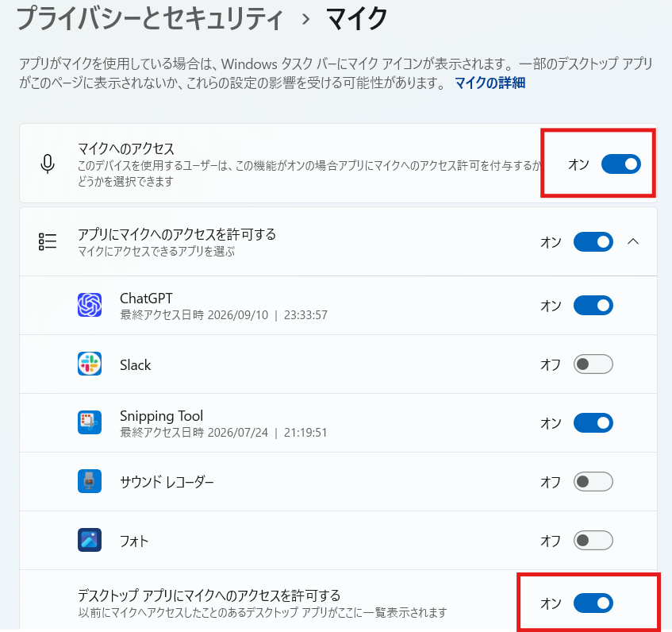672x632 pixels.
Task: Toggle アプリにマイクへのアクセスを許可する switch
Action: pos(593,242)
